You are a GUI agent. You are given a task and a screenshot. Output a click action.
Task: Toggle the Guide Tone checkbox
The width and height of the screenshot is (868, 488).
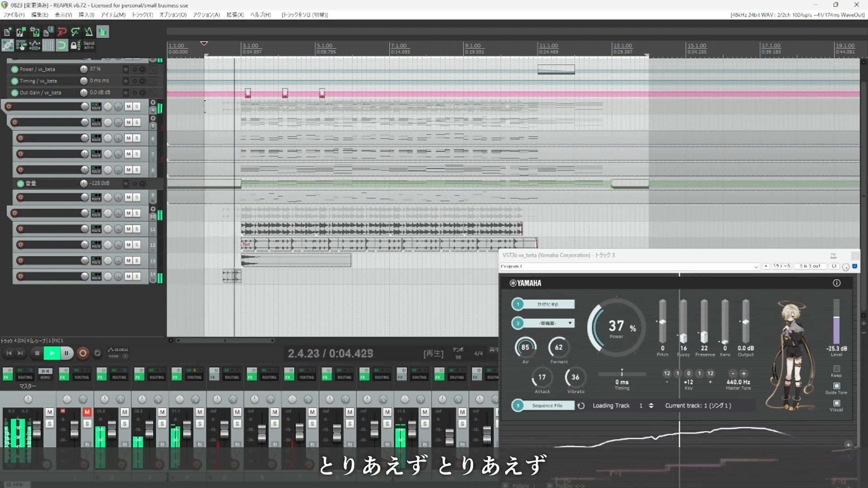tap(836, 386)
